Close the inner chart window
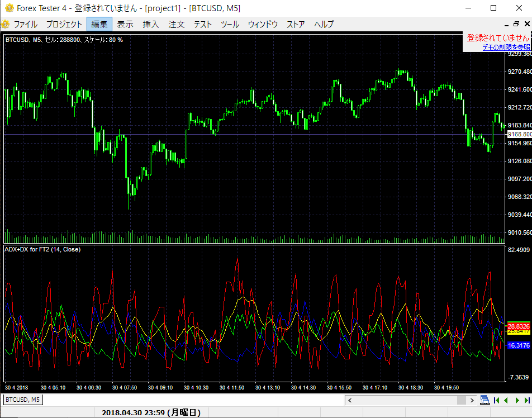 527,24
